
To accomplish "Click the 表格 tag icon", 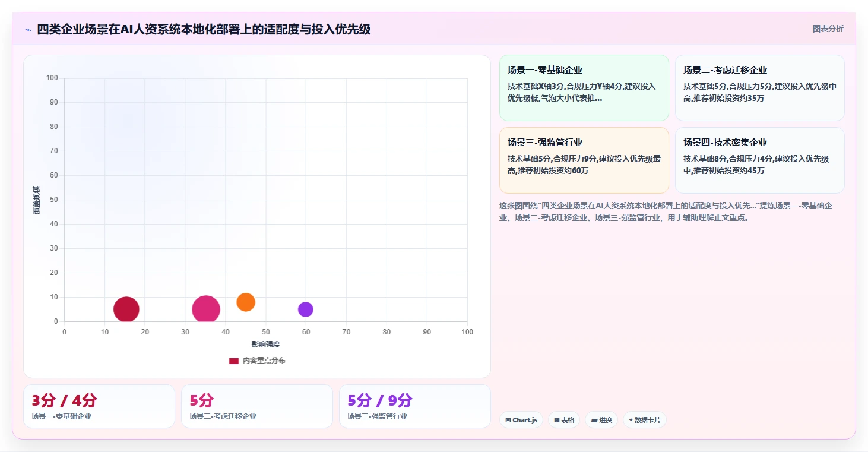I will pos(557,421).
